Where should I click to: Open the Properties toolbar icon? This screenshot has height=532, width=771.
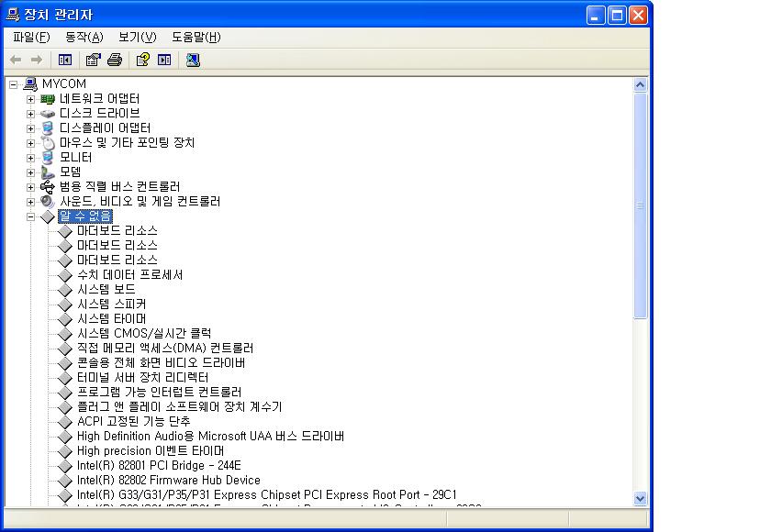(x=93, y=60)
